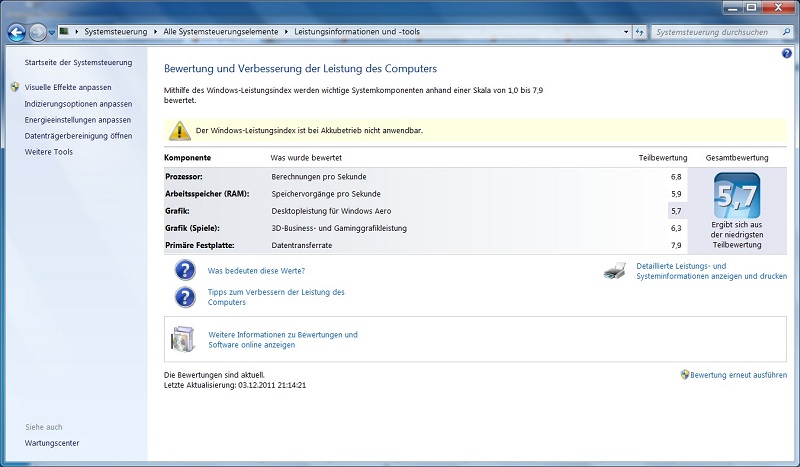Close the control panel window

click(778, 8)
